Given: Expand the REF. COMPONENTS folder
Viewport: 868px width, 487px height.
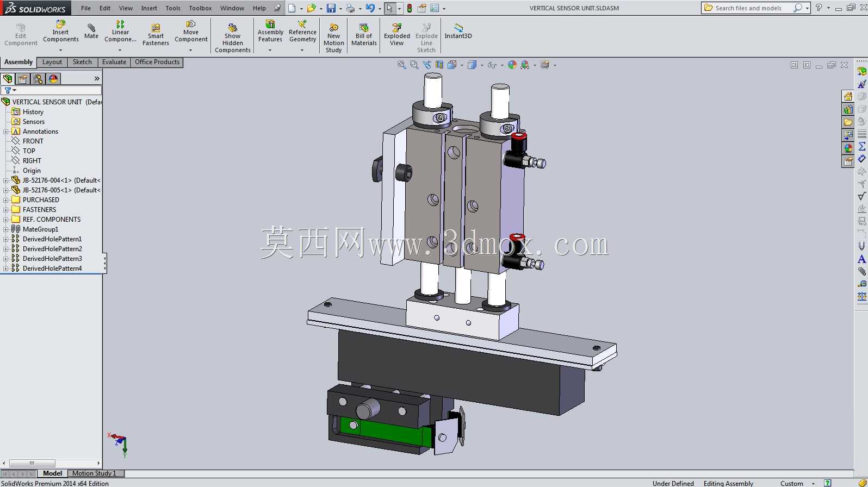Looking at the screenshot, I should pos(5,220).
